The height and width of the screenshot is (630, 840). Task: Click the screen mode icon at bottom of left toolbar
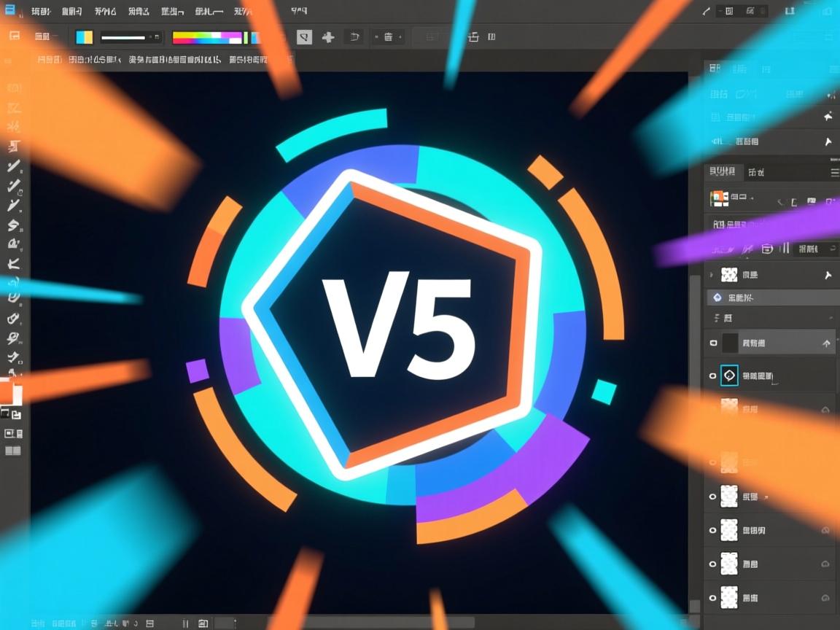point(12,451)
